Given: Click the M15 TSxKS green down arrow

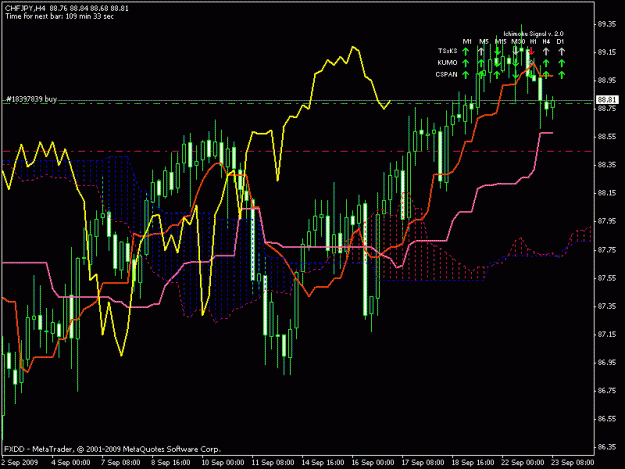Looking at the screenshot, I should click(x=497, y=51).
